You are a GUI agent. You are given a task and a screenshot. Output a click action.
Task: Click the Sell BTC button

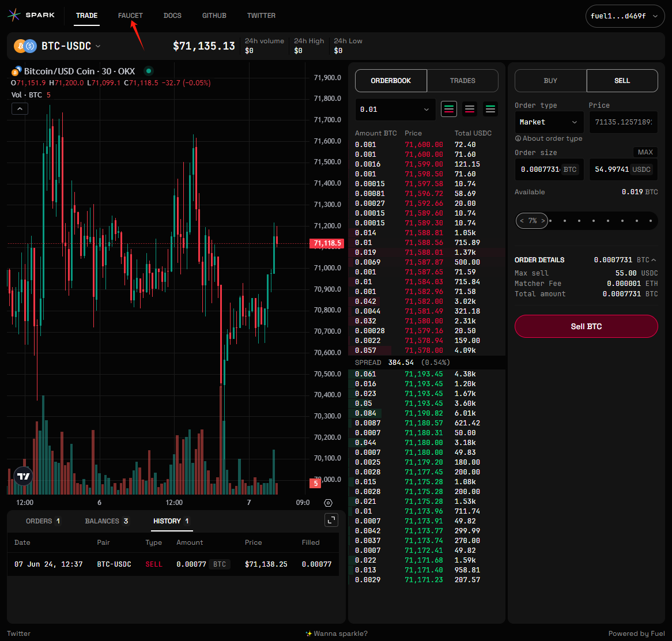[x=586, y=326]
